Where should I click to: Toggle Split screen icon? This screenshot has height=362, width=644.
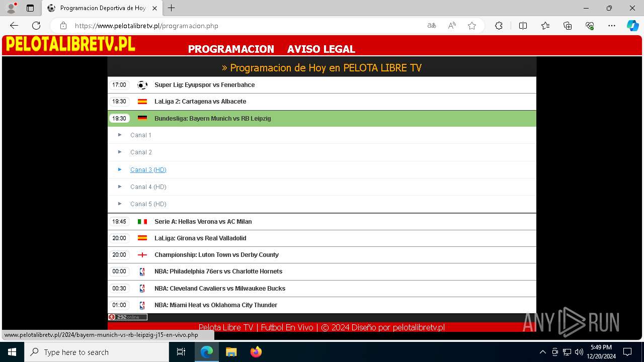coord(523,26)
